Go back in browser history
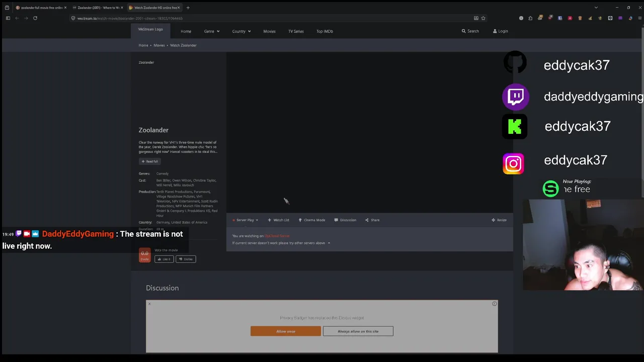Viewport: 644px width, 362px height. (x=17, y=18)
